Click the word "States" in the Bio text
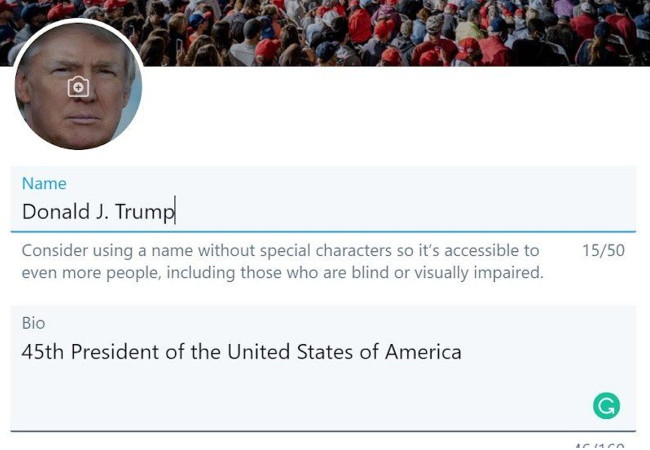The image size is (650, 450). click(x=325, y=352)
